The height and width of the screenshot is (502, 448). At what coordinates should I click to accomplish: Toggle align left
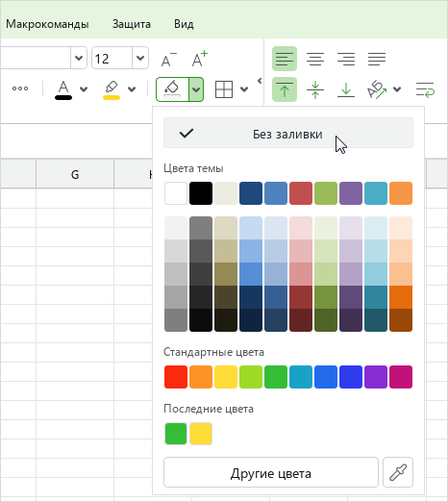click(285, 59)
